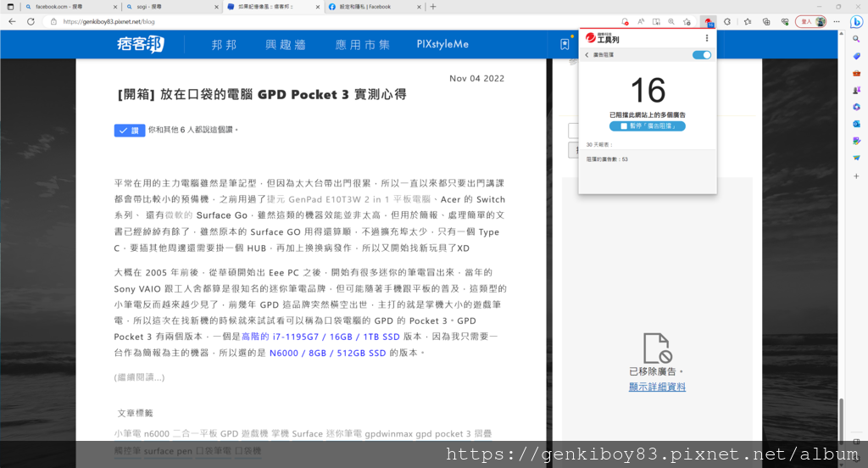Click the 痞客邦 site logo
The image size is (868, 468).
pyautogui.click(x=141, y=44)
